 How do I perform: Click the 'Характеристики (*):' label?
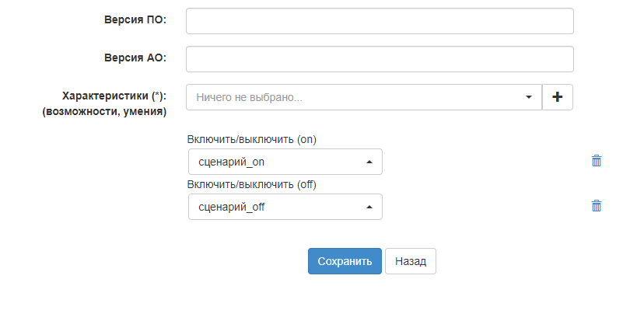point(114,96)
